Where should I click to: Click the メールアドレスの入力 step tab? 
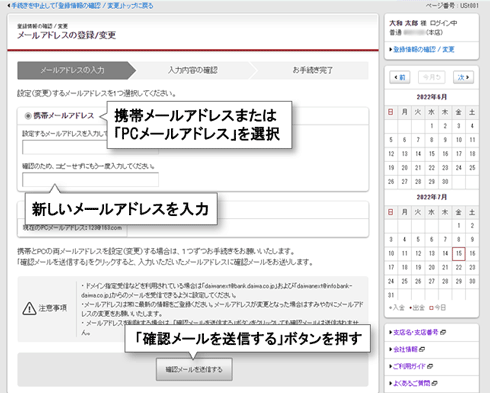(x=77, y=70)
